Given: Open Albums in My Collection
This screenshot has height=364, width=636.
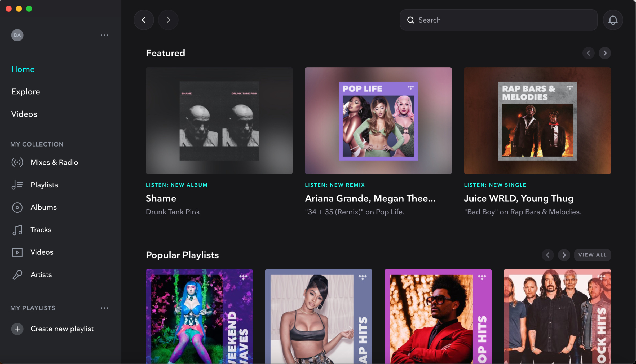Looking at the screenshot, I should tap(43, 207).
